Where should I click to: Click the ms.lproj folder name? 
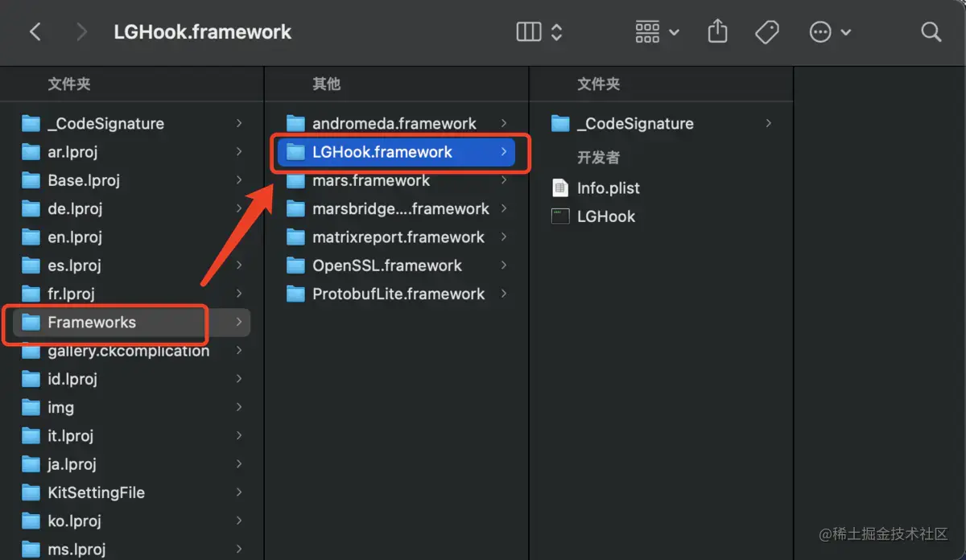[76, 549]
